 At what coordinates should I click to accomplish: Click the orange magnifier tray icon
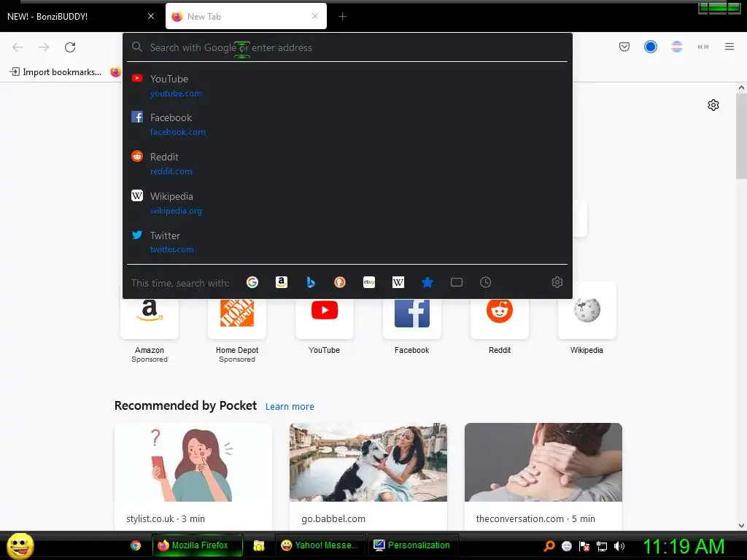549,546
